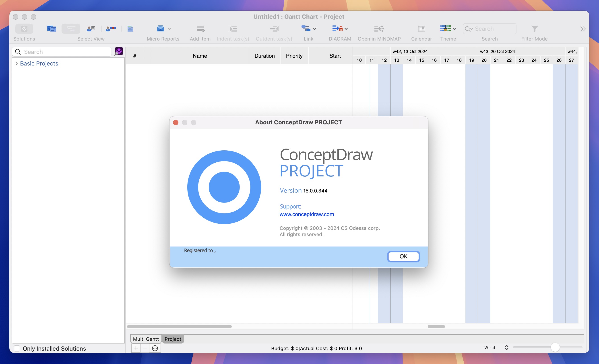Open the DIAGRAM view icon
This screenshot has width=599, height=364.
tap(338, 28)
